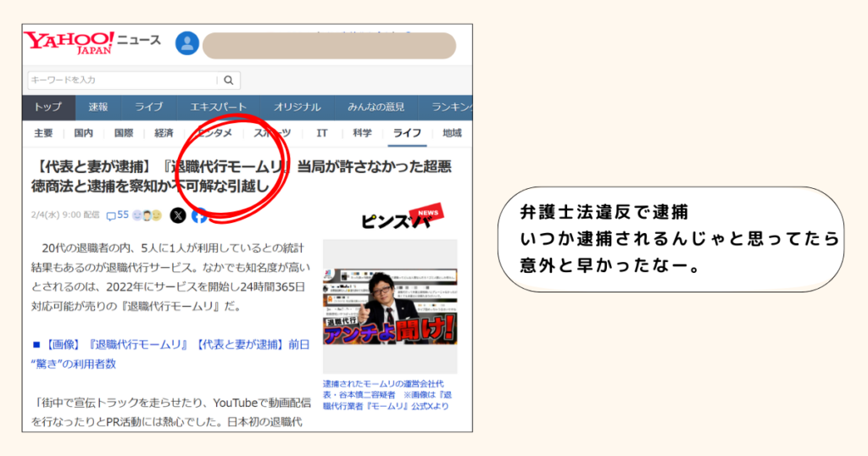The image size is (868, 456).
Task: Open the ライブ navigation tab
Action: (149, 107)
